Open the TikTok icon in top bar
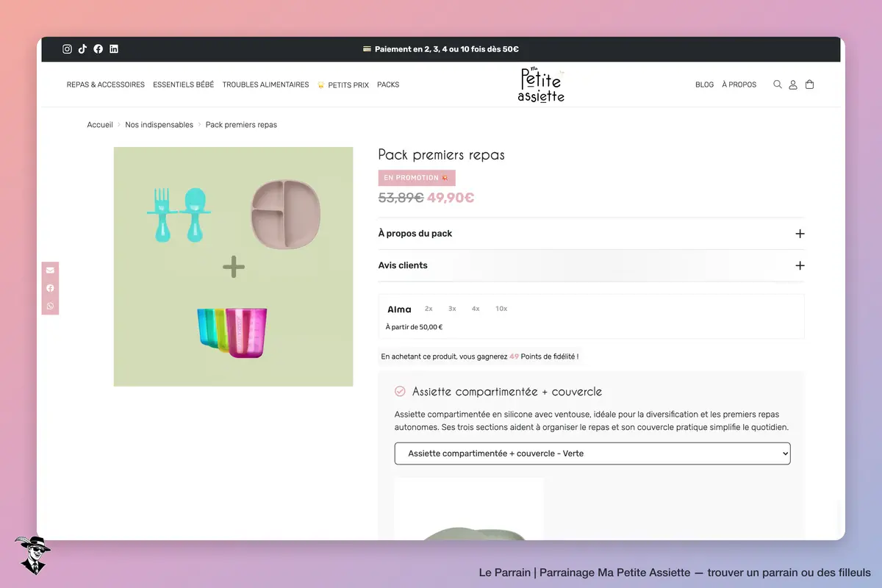The width and height of the screenshot is (882, 588). point(82,49)
